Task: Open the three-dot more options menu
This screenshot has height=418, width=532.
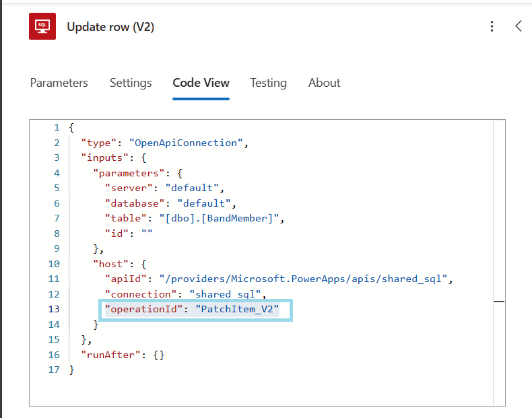Action: click(492, 26)
